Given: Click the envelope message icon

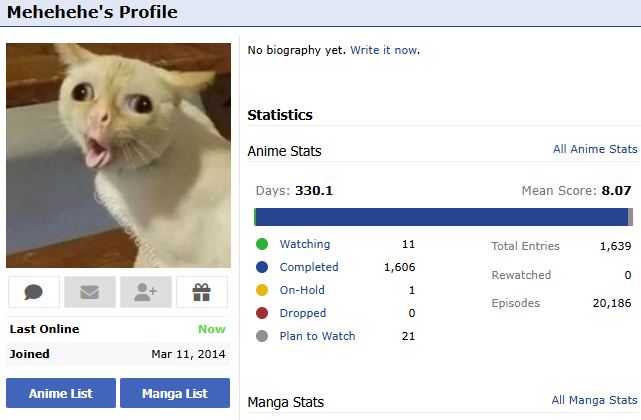Looking at the screenshot, I should point(90,292).
